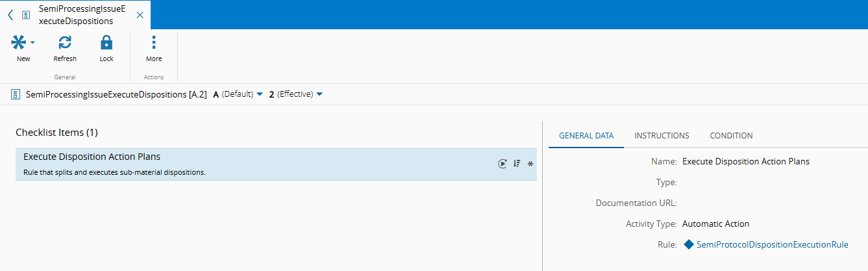868x271 pixels.
Task: Switch to the Instructions tab
Action: (x=662, y=136)
